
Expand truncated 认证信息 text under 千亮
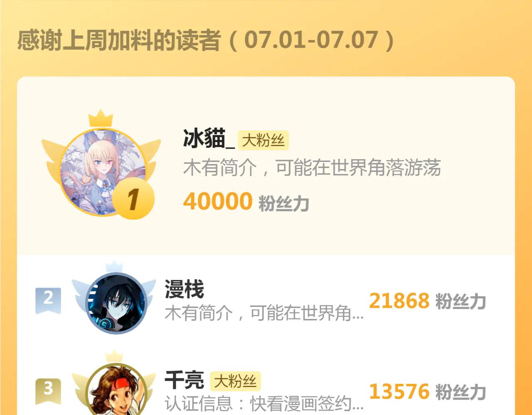[x=264, y=403]
